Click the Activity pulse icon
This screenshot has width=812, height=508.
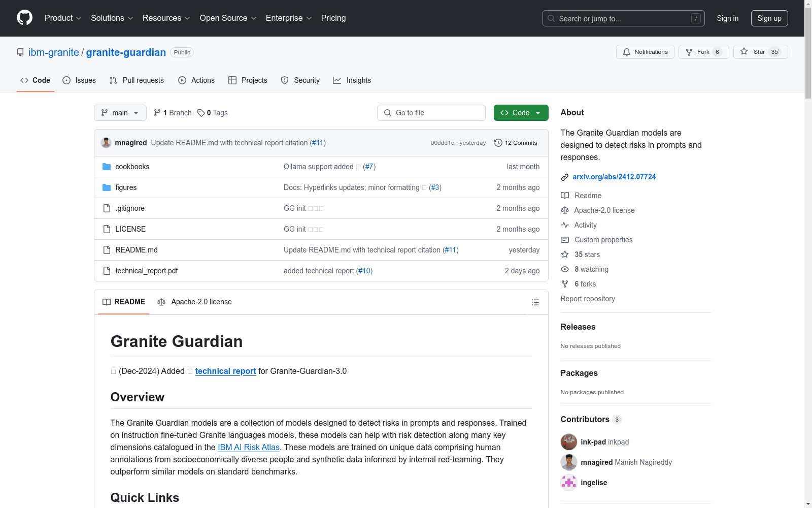point(565,225)
